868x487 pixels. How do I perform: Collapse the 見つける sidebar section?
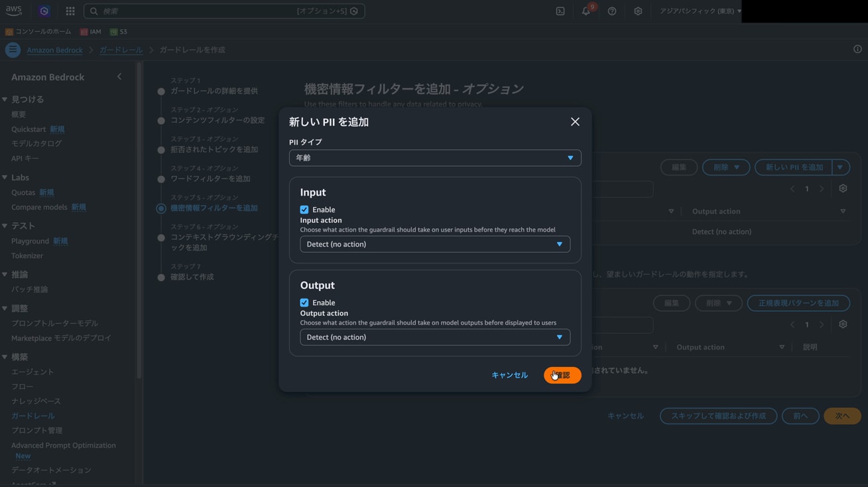[x=5, y=100]
